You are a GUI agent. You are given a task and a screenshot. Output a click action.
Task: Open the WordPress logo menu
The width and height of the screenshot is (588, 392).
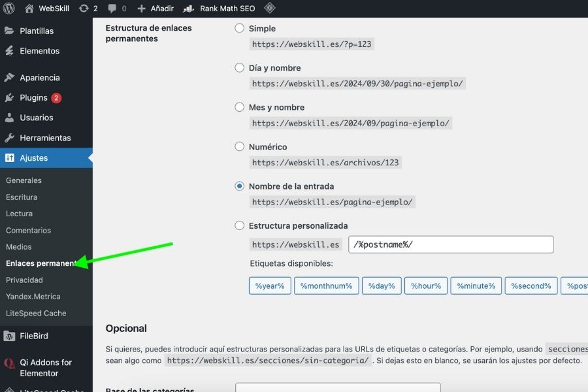tap(8, 8)
